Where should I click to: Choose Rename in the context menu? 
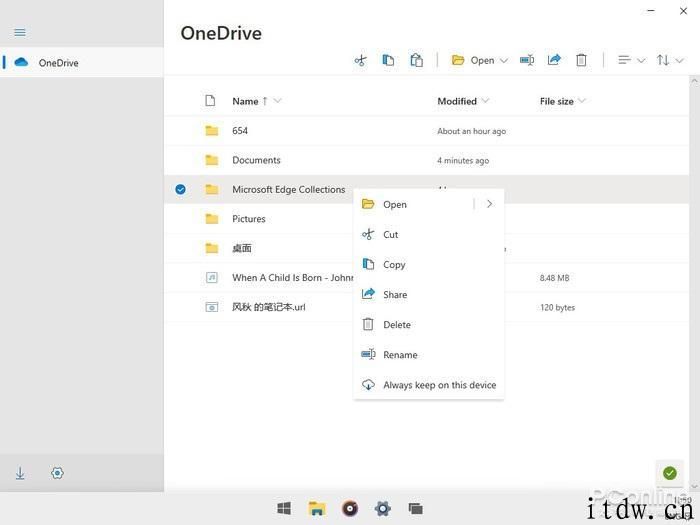click(x=429, y=355)
